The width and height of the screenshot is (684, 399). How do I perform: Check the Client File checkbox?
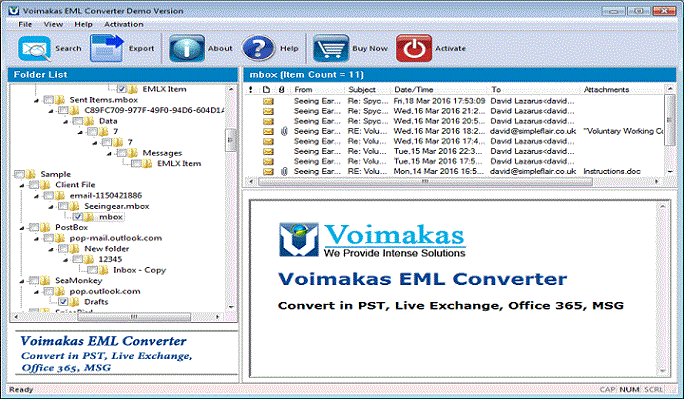[34, 185]
